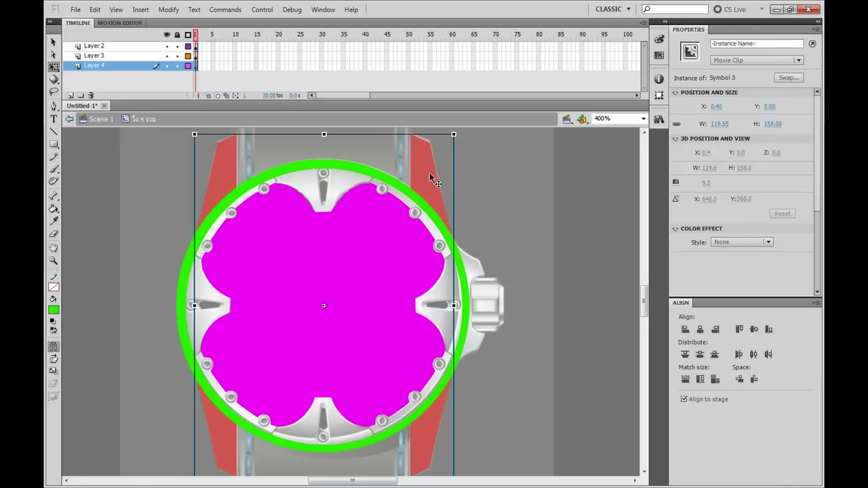Switch to the Motion Editor tab

119,23
